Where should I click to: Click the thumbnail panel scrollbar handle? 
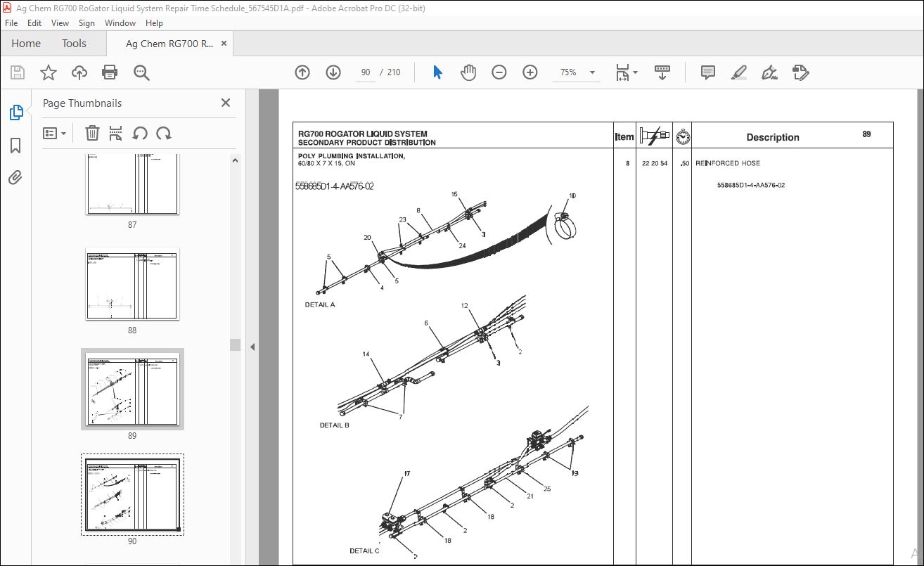tap(236, 345)
